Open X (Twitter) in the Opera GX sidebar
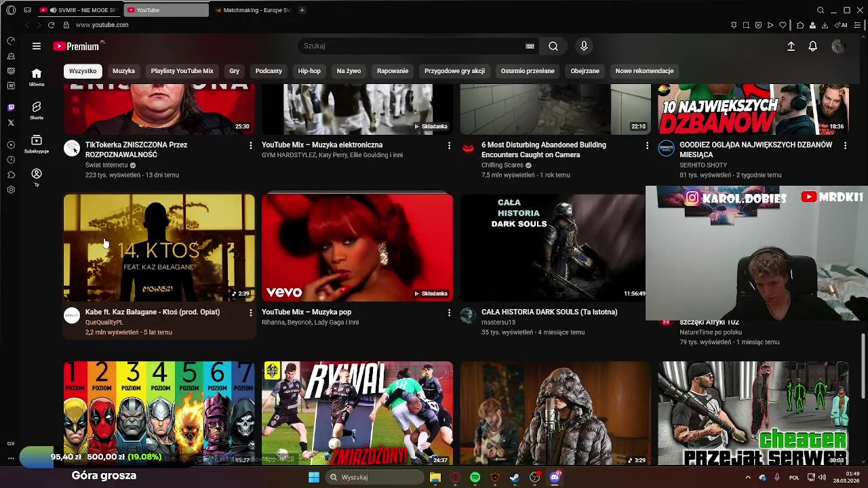Image resolution: width=868 pixels, height=488 pixels. (11, 123)
